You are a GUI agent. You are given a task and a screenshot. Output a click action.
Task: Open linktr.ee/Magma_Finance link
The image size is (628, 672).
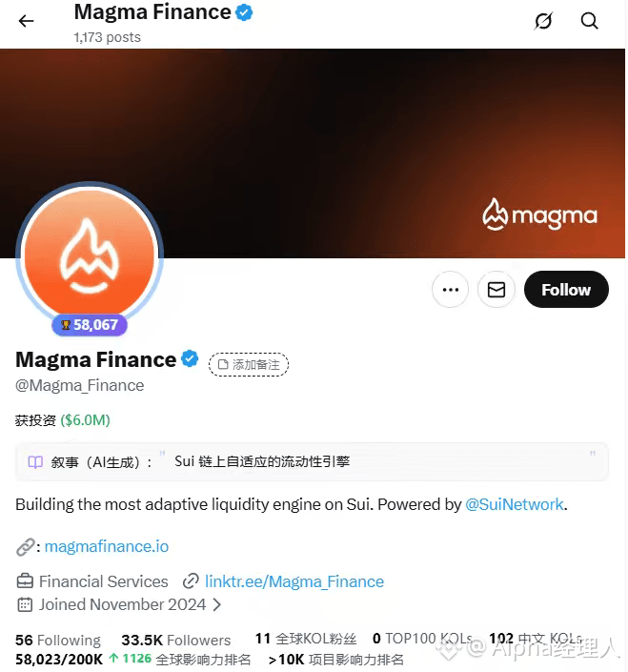(x=294, y=581)
